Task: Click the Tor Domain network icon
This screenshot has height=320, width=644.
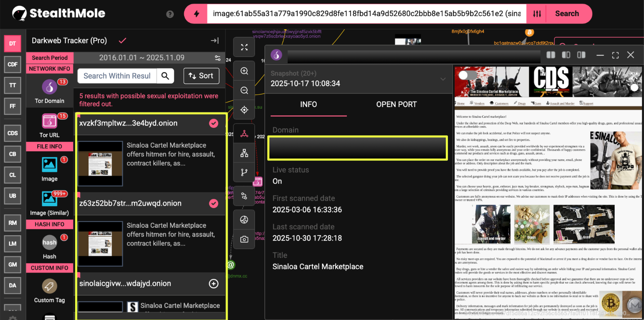Action: (x=49, y=88)
